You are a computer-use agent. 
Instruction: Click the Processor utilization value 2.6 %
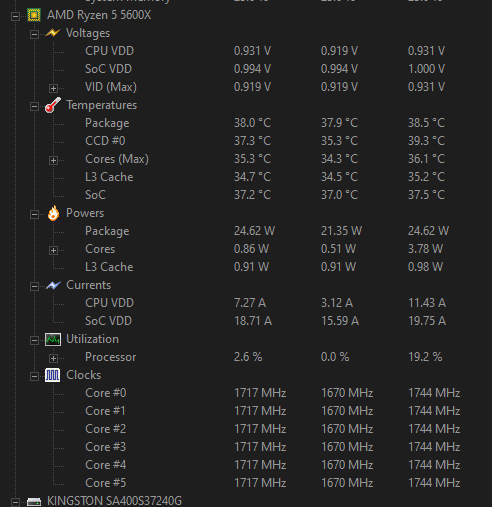click(x=248, y=357)
